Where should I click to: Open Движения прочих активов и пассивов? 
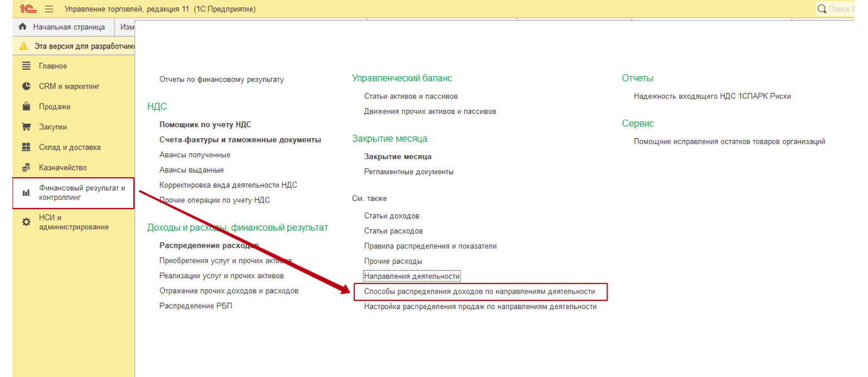coord(430,111)
